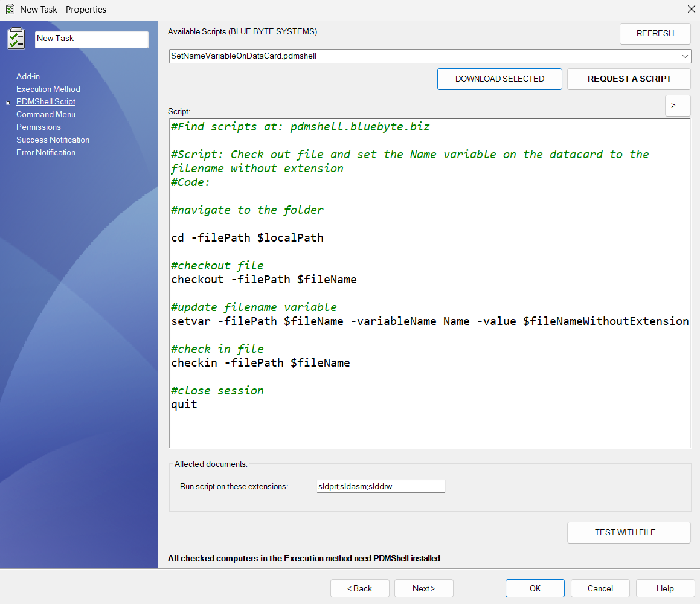The height and width of the screenshot is (604, 700).
Task: Click the clipboard checklist icon beside the task name
Action: click(16, 38)
